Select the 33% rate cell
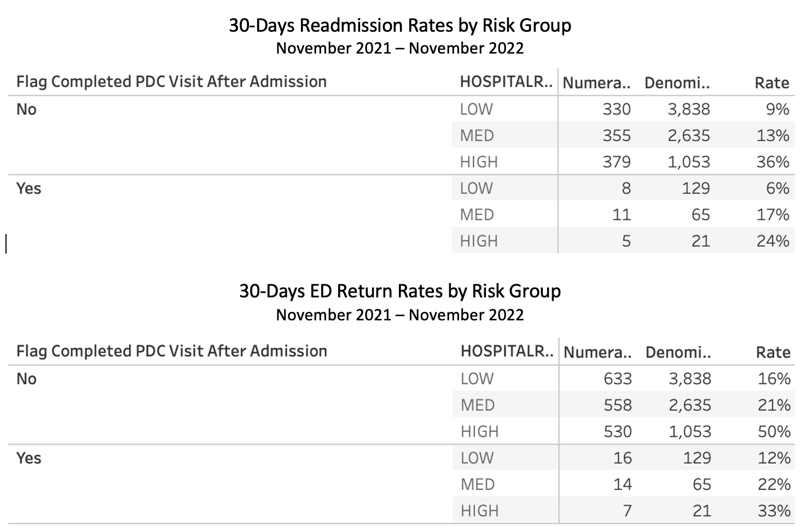The width and height of the screenshot is (812, 527). pos(774,511)
